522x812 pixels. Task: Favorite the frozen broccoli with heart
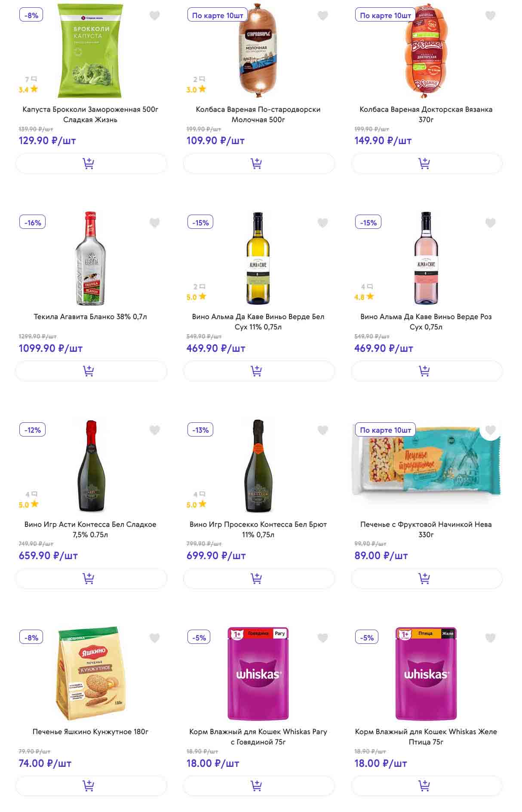(155, 16)
